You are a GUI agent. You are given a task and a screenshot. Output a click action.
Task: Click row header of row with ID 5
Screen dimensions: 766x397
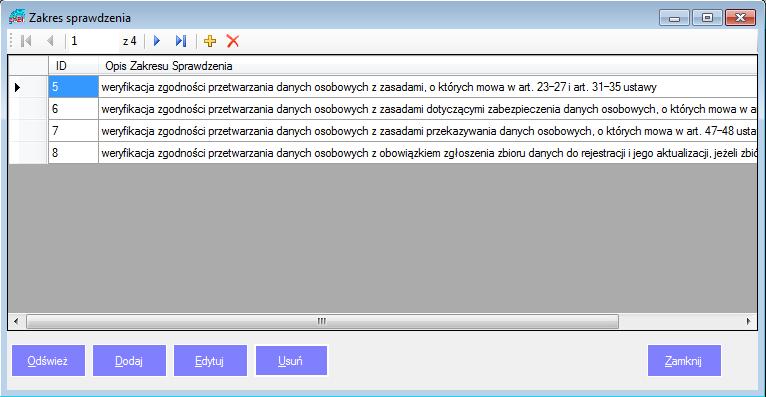coord(28,87)
